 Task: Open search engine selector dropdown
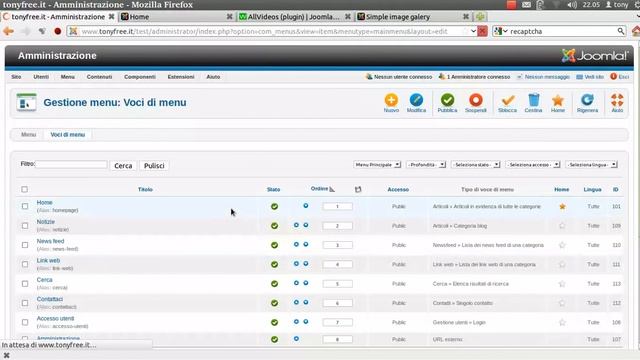pyautogui.click(x=501, y=31)
